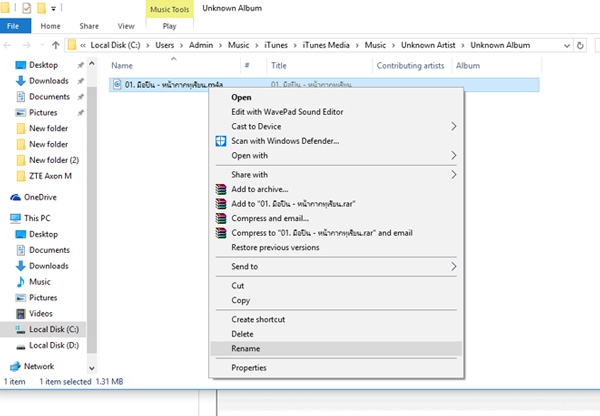Choose Restore previous versions

click(x=336, y=247)
